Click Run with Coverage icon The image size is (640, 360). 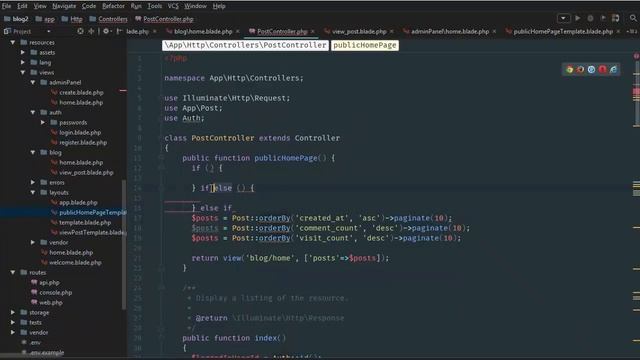603,18
